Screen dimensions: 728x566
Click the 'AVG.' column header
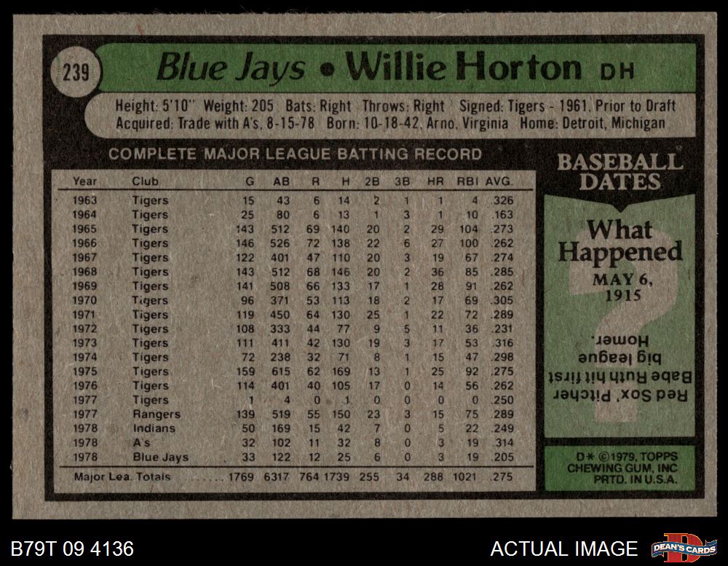point(499,181)
